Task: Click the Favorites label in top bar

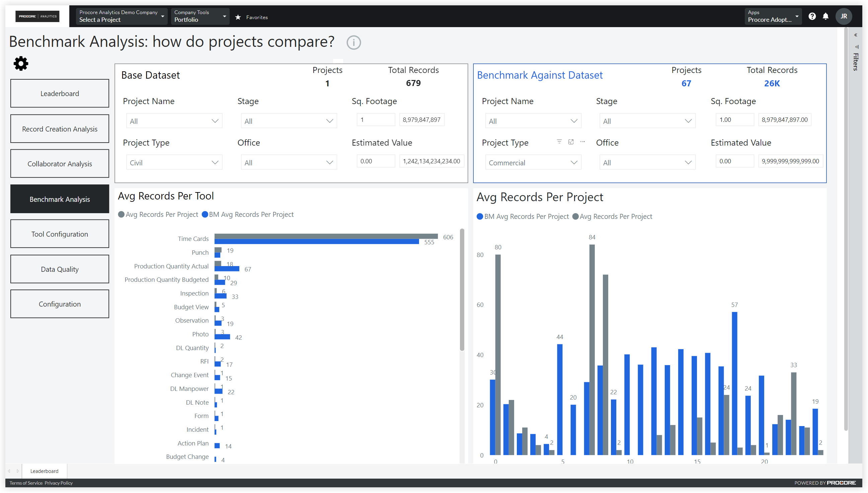Action: coord(257,17)
